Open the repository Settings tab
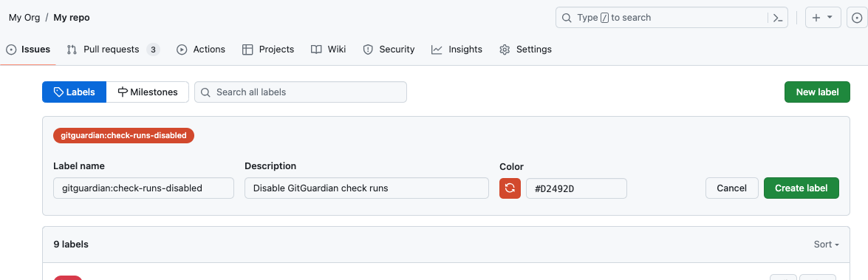Screen dimensions: 868x280 tap(526, 49)
